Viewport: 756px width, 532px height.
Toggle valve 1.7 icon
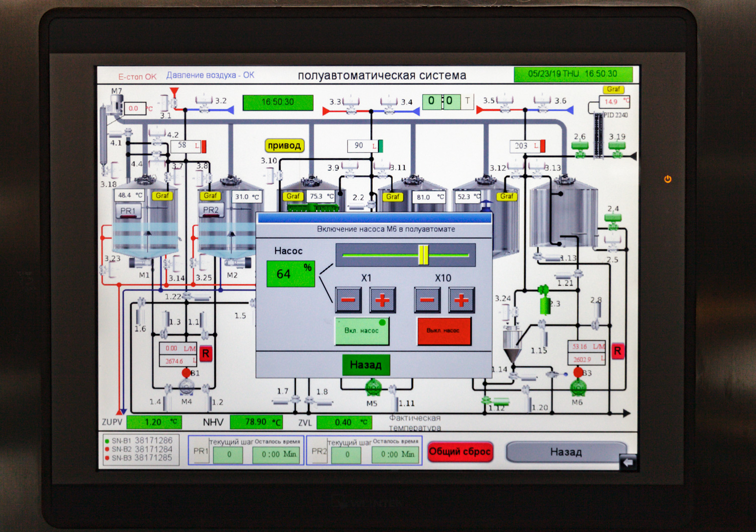(287, 401)
